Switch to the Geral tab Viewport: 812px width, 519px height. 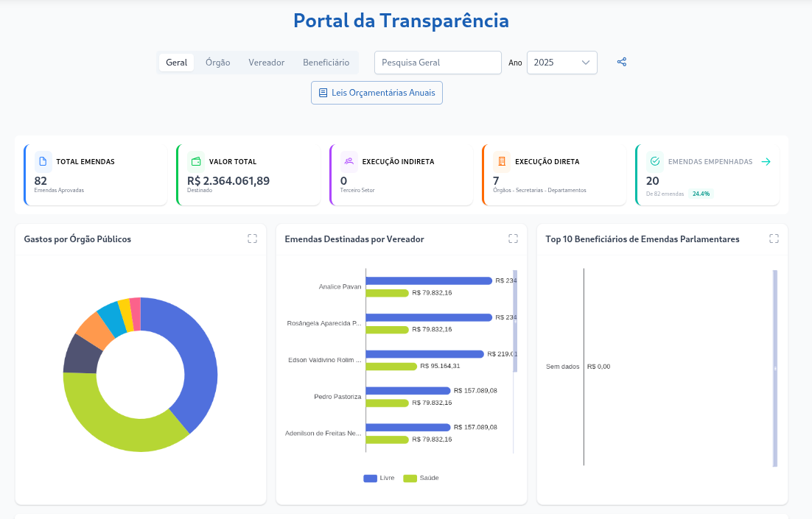pyautogui.click(x=177, y=63)
